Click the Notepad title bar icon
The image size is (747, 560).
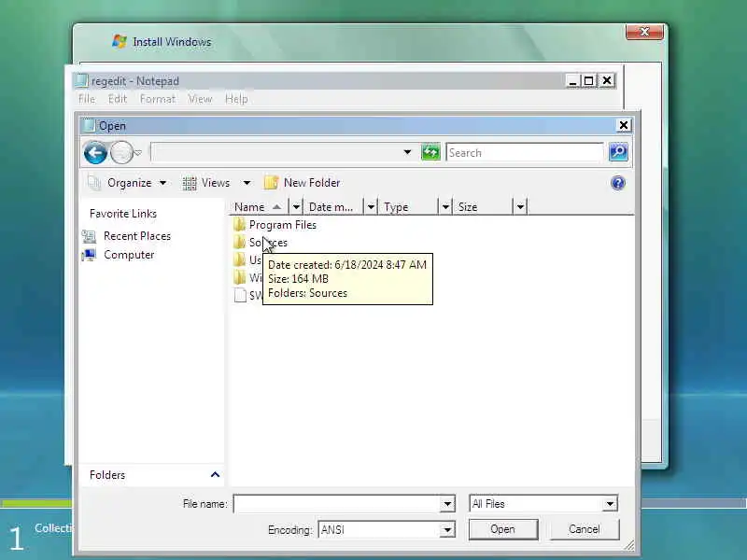click(82, 81)
